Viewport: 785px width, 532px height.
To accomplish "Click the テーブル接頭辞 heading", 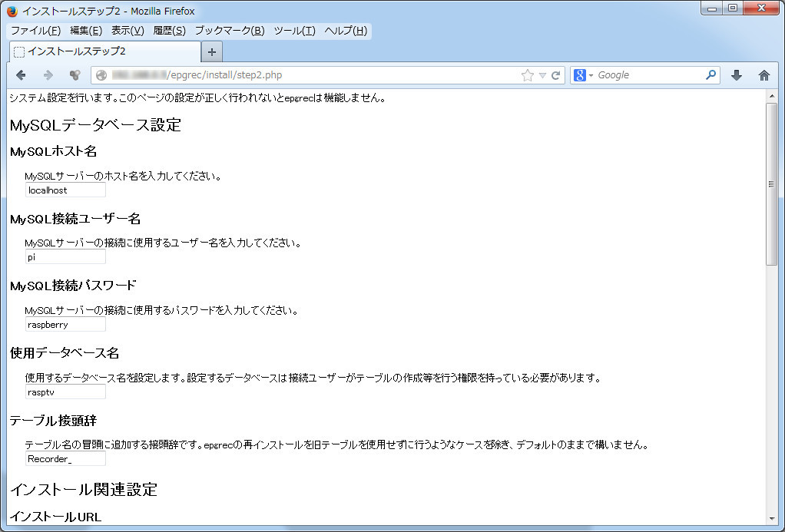I will coord(54,421).
